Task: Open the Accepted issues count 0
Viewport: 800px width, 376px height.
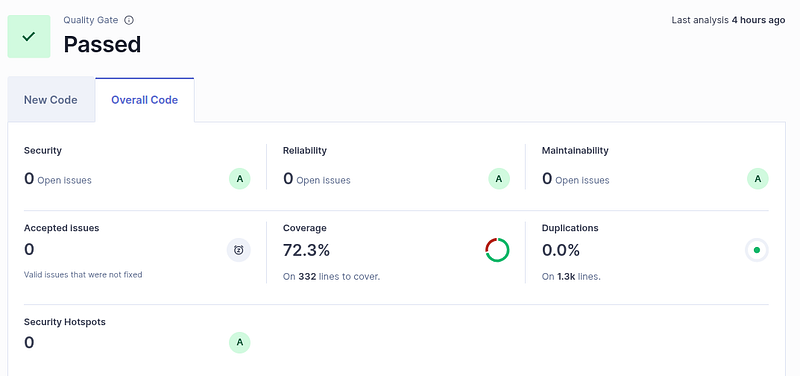Action: pyautogui.click(x=29, y=249)
